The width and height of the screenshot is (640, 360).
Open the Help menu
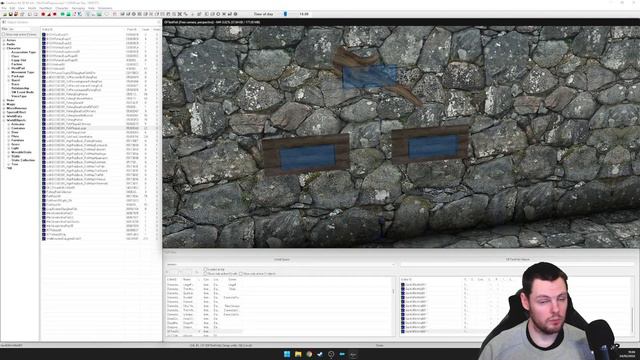click(x=91, y=8)
